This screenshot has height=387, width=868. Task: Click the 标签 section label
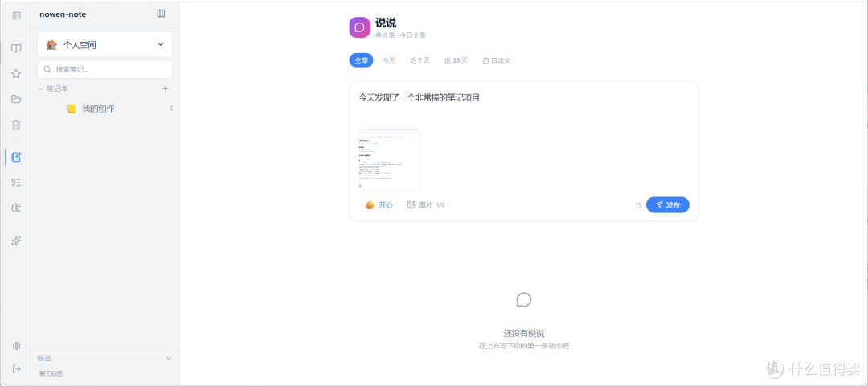(x=44, y=358)
